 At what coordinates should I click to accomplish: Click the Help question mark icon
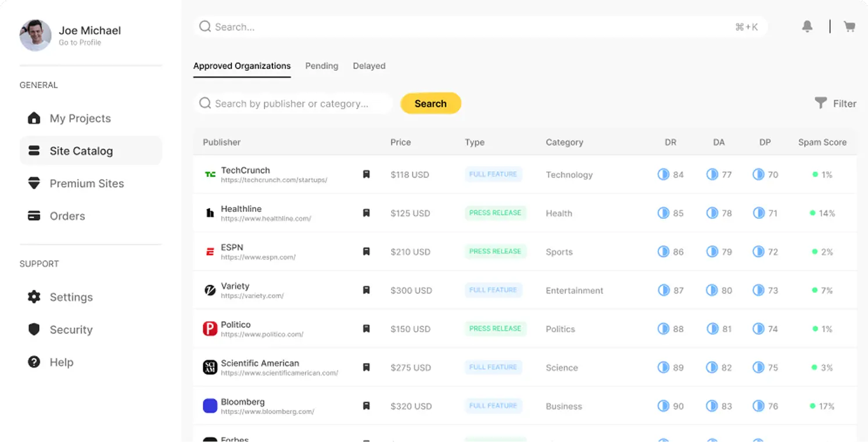(x=34, y=362)
